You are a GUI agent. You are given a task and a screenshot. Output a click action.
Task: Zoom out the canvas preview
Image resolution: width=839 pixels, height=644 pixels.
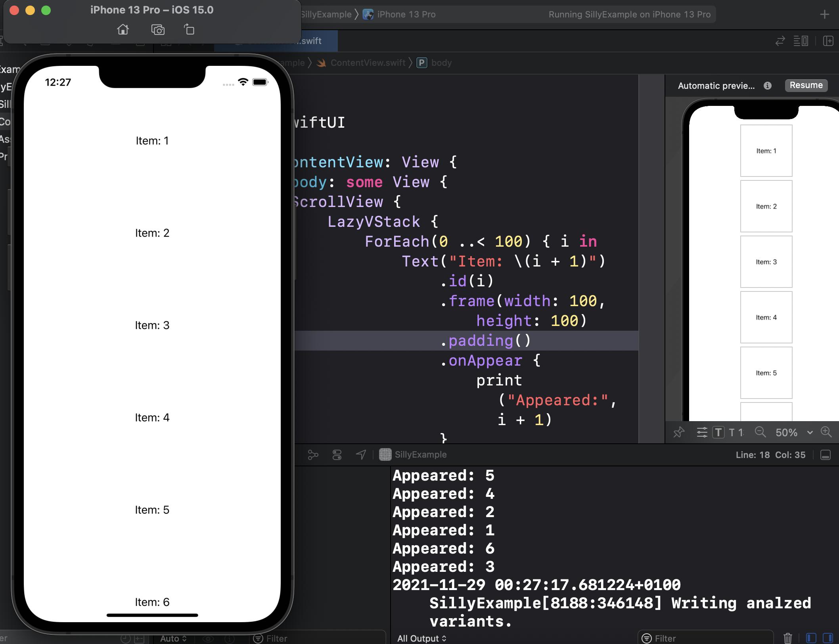click(x=760, y=432)
